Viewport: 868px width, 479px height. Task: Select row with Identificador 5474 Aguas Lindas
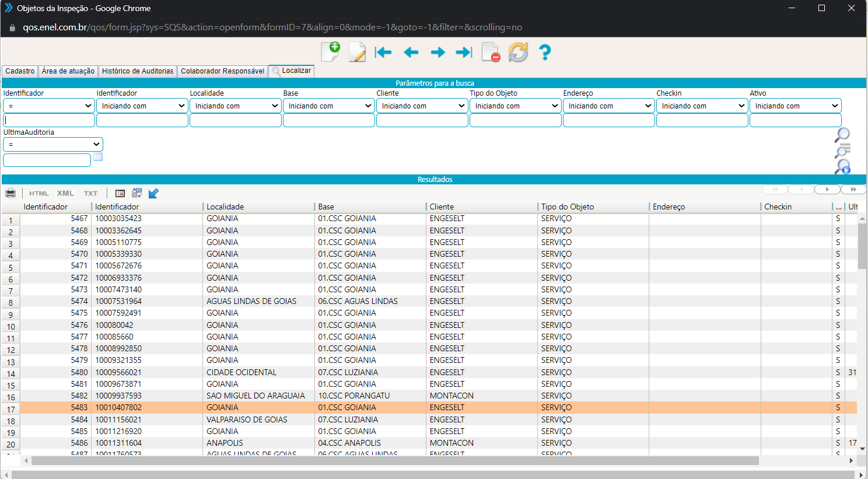click(x=233, y=301)
